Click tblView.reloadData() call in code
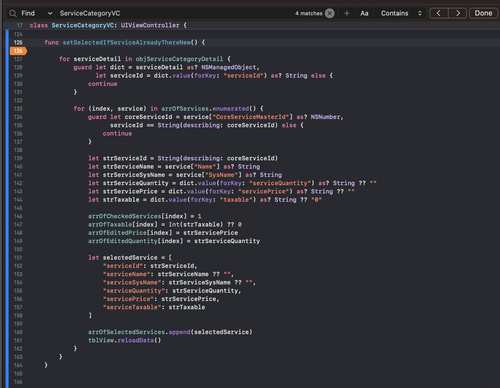 tap(124, 340)
